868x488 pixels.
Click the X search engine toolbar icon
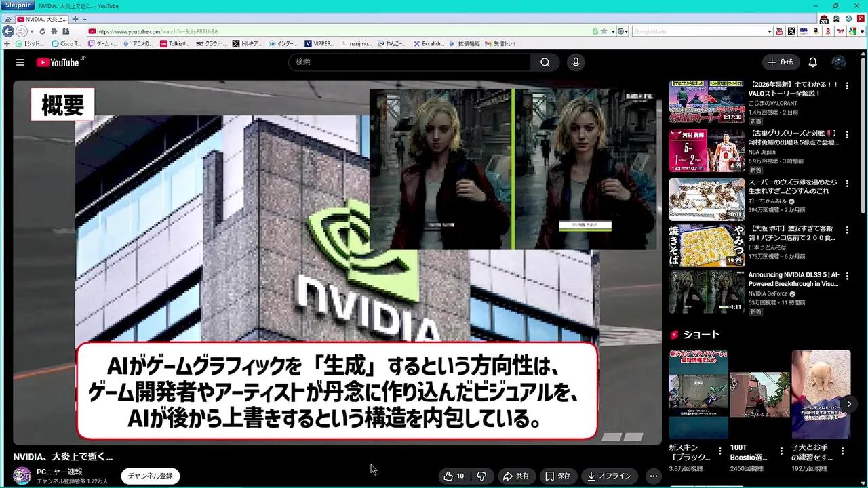[791, 31]
